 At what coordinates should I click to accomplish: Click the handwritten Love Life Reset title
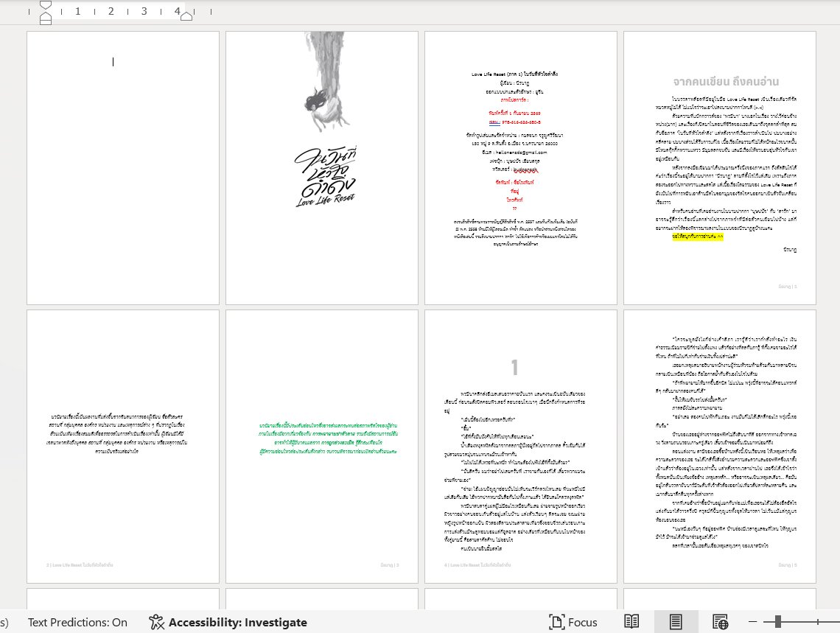pos(326,178)
